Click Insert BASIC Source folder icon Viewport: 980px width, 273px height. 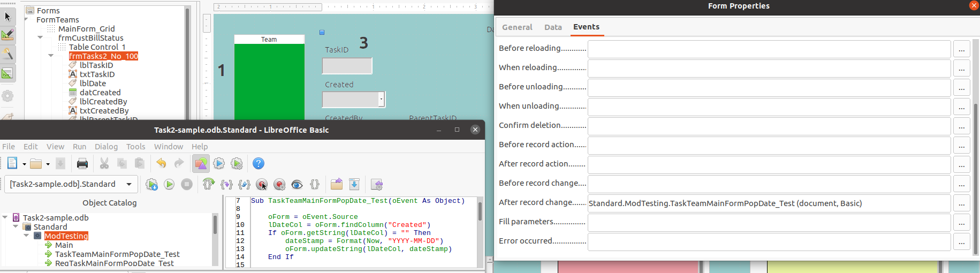337,185
